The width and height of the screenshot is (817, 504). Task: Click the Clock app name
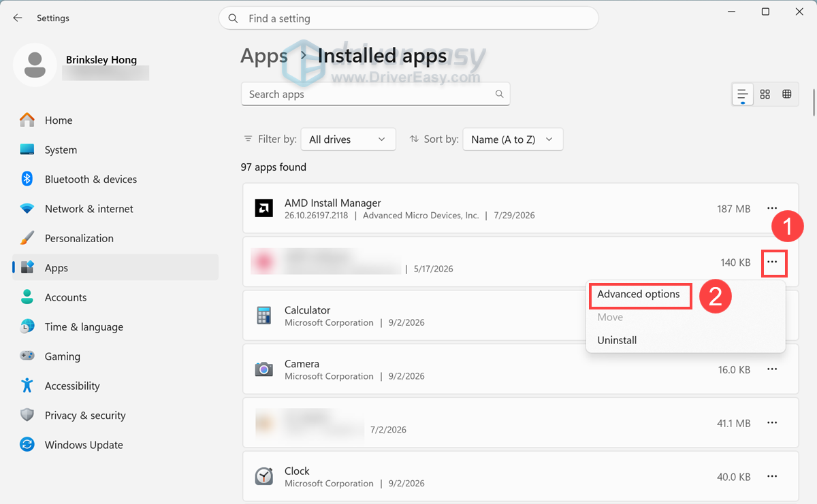pos(297,471)
